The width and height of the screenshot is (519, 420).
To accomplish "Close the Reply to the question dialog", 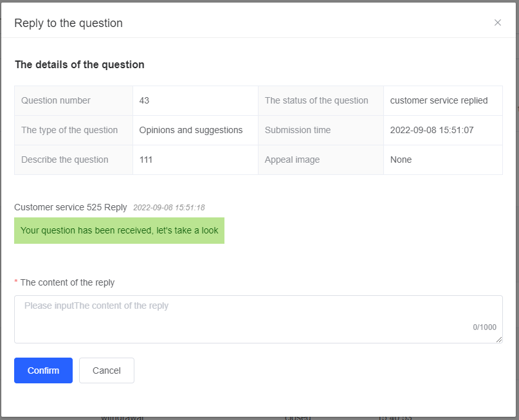I will click(x=497, y=23).
